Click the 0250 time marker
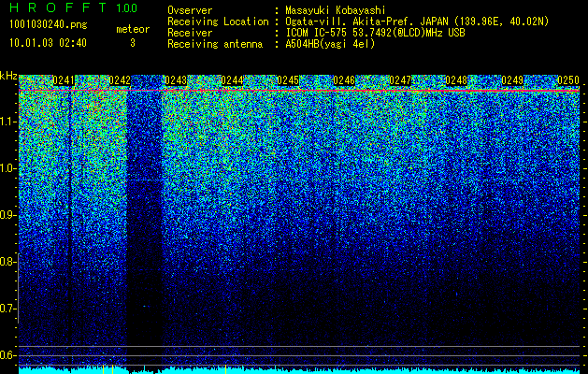The height and width of the screenshot is (374, 588). (x=568, y=80)
